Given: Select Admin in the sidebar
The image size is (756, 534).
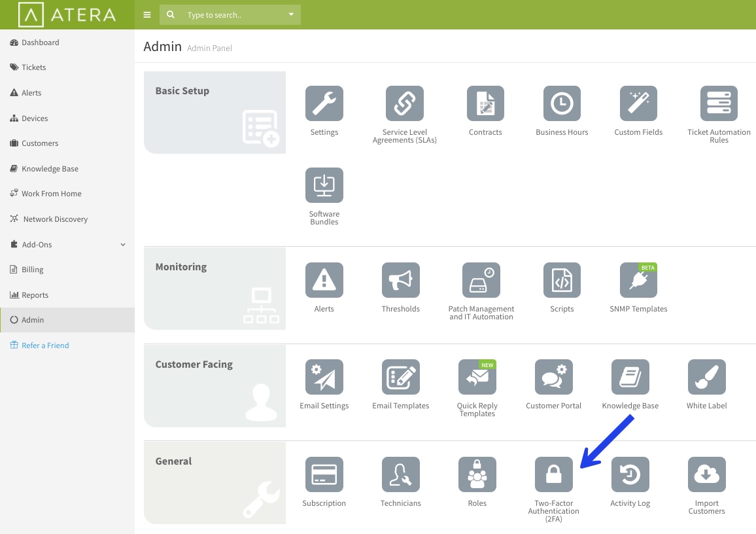Looking at the screenshot, I should click(67, 320).
